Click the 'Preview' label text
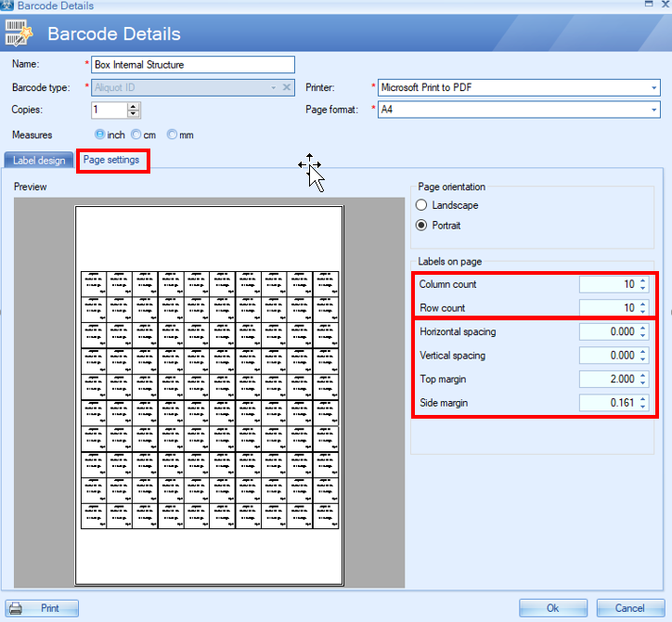 coord(30,187)
